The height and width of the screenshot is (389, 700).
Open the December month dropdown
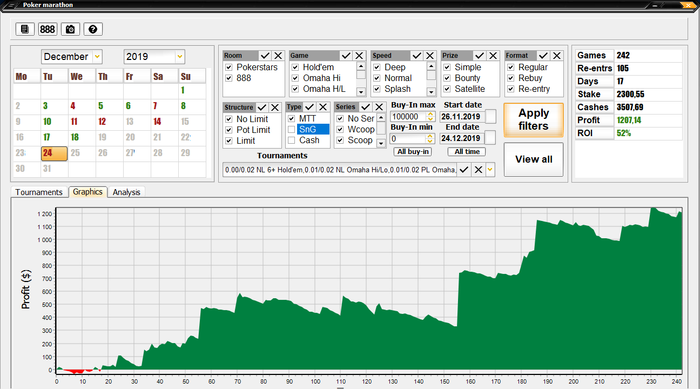pyautogui.click(x=97, y=57)
